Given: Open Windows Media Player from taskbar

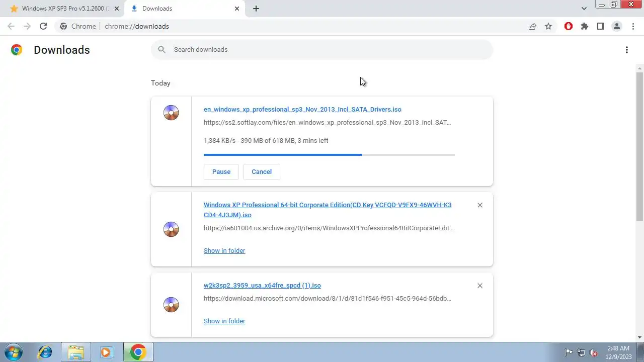Looking at the screenshot, I should (106, 352).
